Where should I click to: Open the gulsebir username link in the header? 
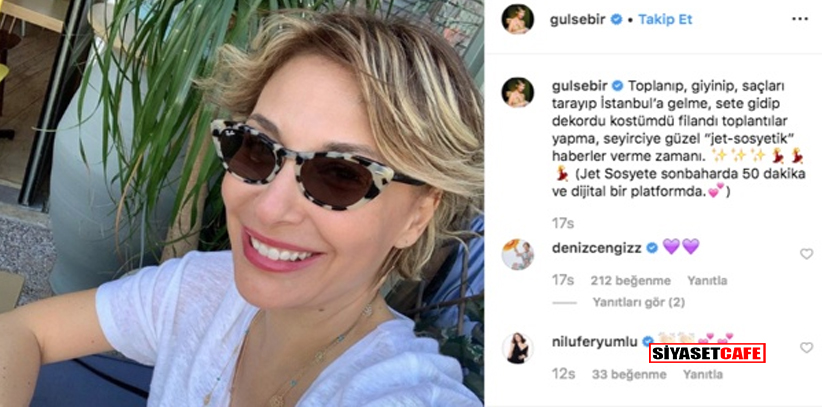click(x=578, y=20)
